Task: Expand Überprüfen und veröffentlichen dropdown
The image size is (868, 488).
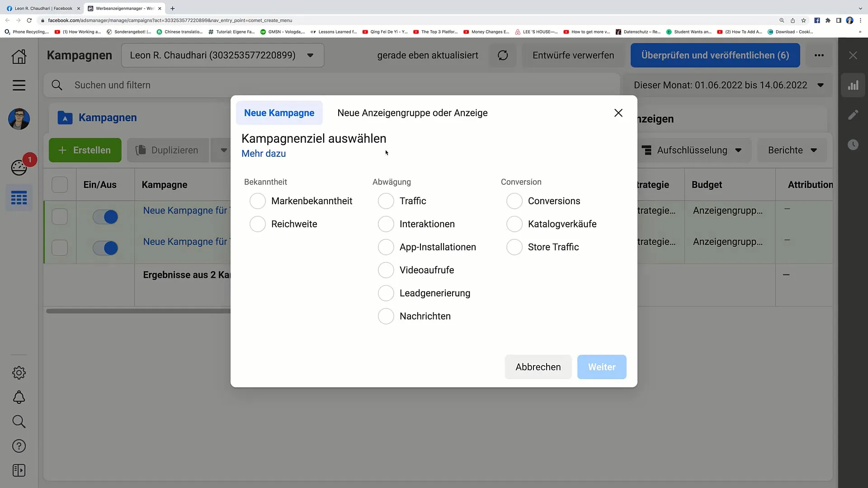Action: [820, 56]
